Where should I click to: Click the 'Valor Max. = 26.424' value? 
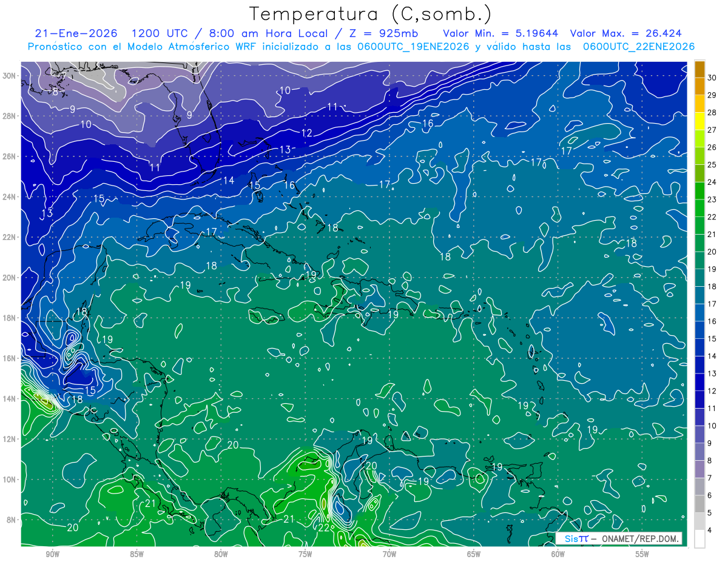[x=627, y=33]
